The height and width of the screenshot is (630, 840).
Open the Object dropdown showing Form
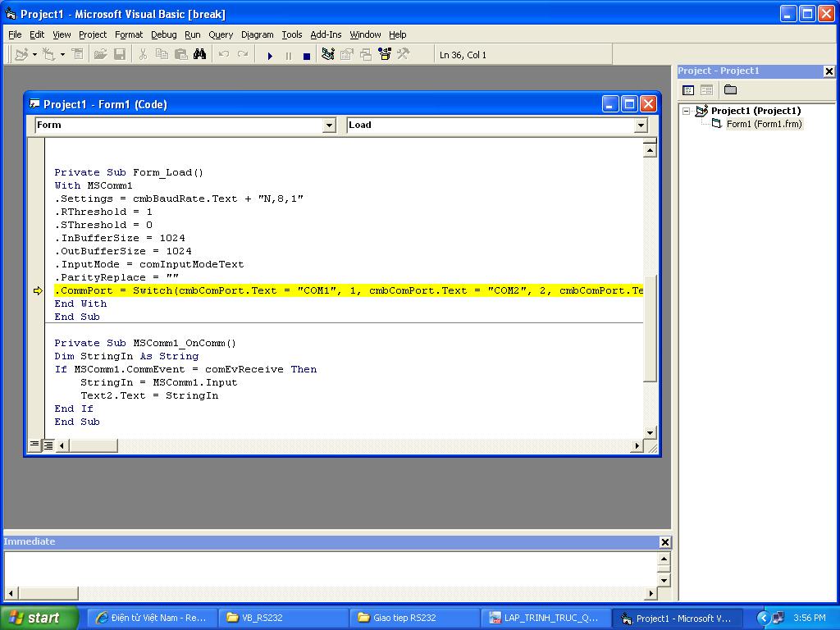click(x=329, y=126)
